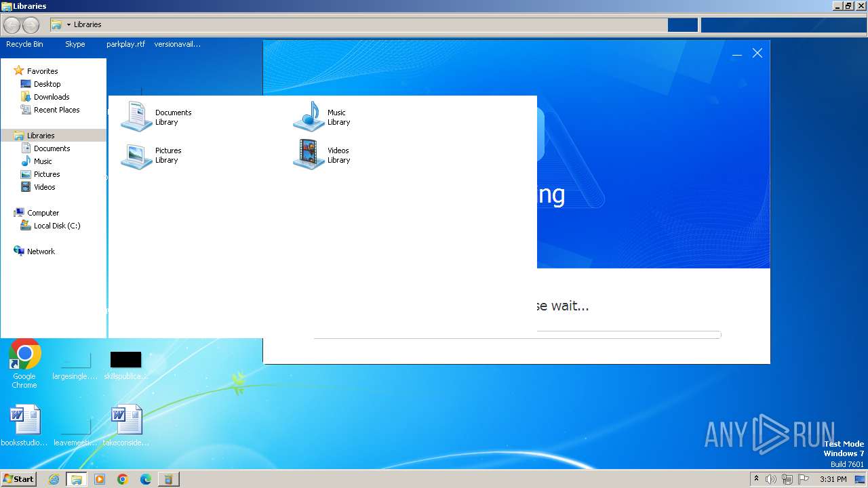868x488 pixels.
Task: Open Local Disk (C:) in the tree
Action: 56,226
